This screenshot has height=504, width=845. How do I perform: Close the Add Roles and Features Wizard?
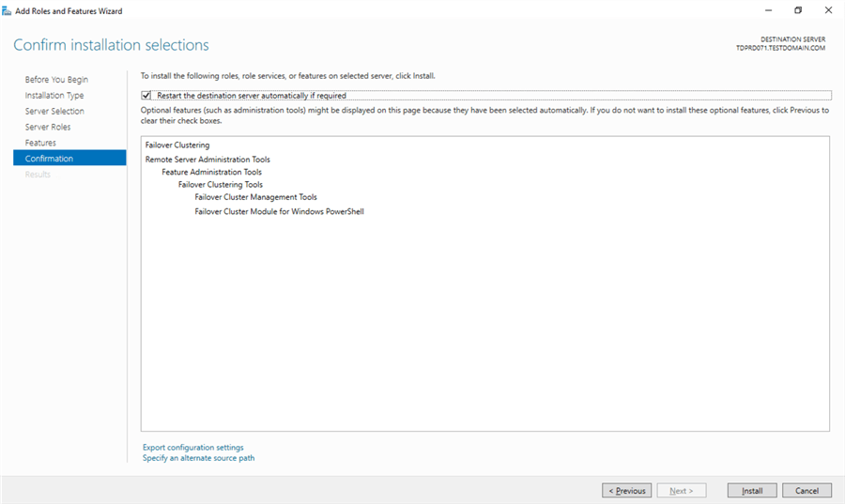coord(828,10)
